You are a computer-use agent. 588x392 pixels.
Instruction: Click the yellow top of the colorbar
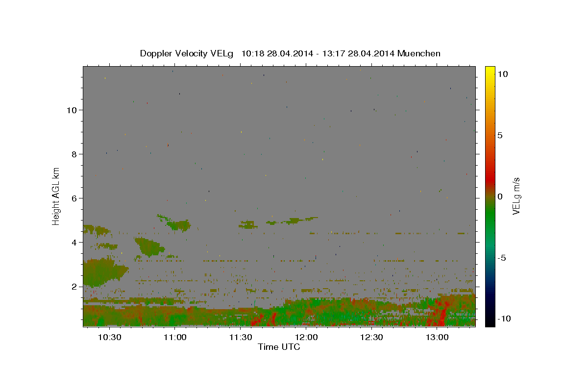(x=490, y=71)
